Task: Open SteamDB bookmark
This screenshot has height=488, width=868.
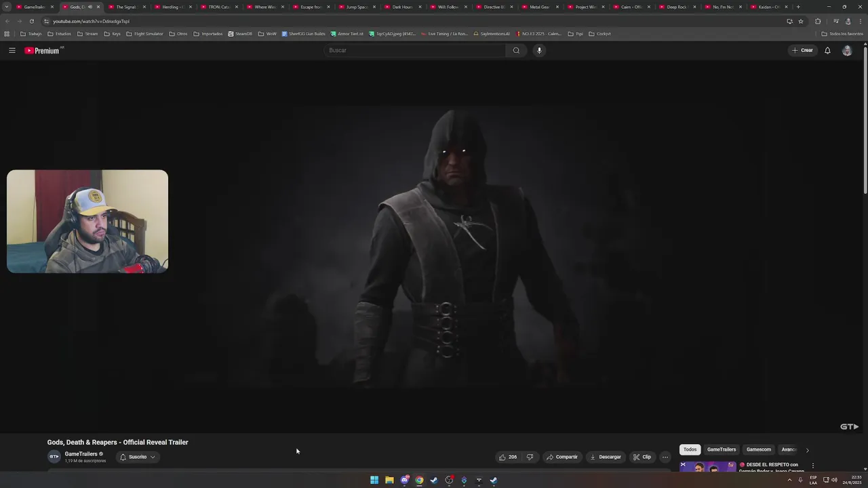Action: tap(240, 33)
